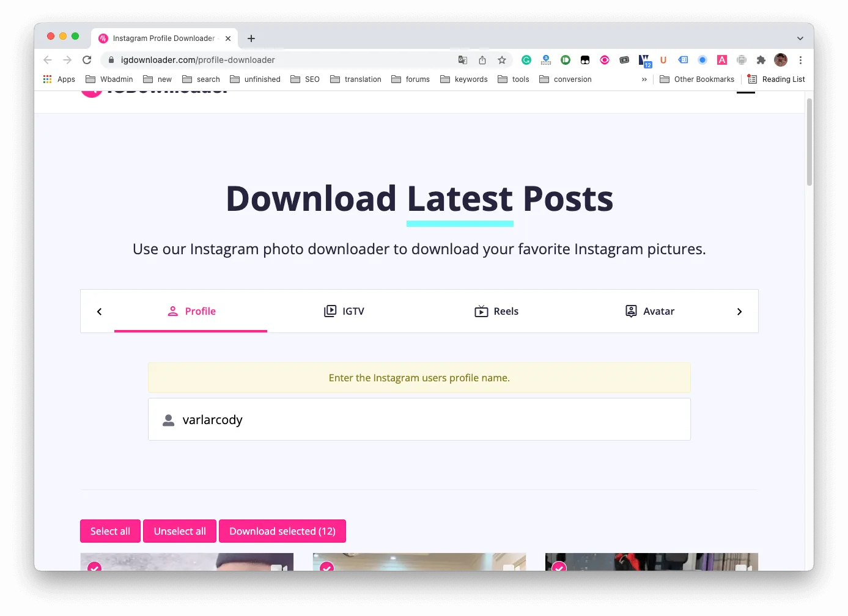Open the Chrome profile avatar
848x616 pixels.
pos(781,60)
